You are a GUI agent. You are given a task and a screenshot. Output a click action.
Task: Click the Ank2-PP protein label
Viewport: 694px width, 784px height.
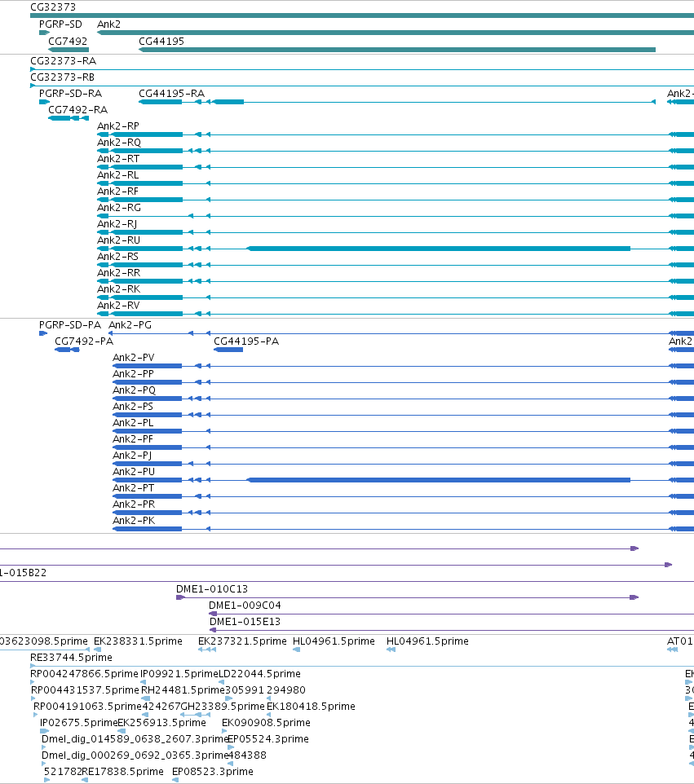[133, 374]
